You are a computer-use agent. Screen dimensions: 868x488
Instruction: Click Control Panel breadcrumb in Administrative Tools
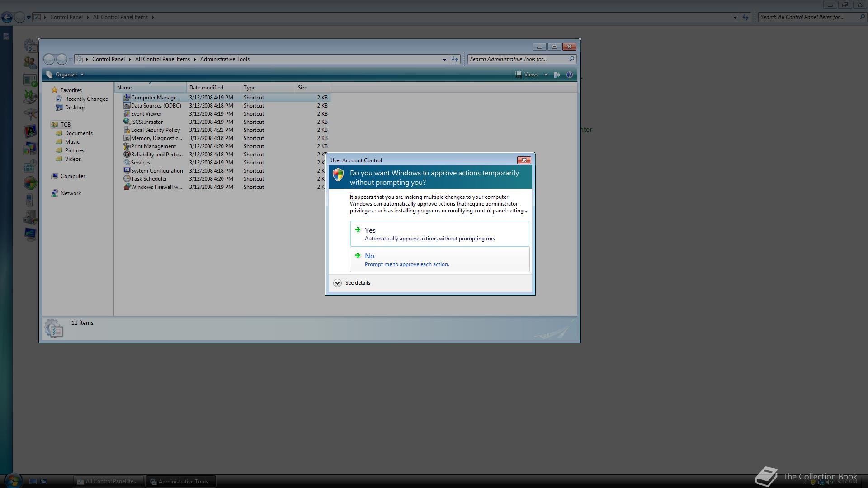[x=108, y=59]
